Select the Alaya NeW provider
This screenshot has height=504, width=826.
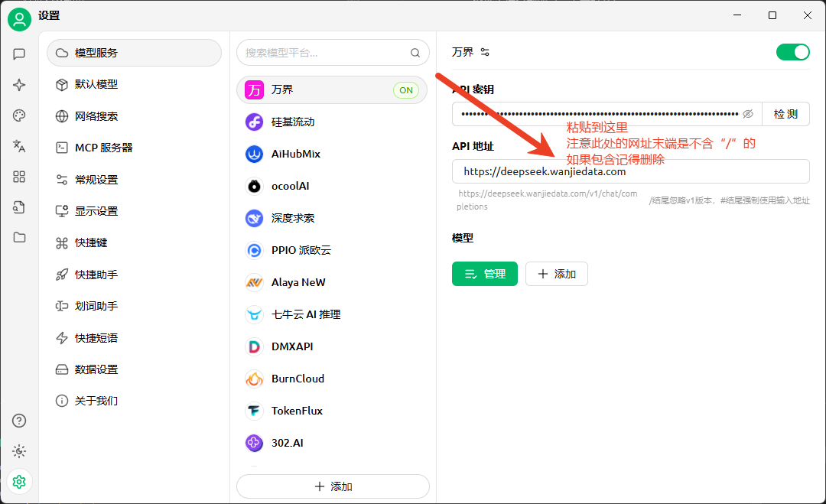[332, 283]
